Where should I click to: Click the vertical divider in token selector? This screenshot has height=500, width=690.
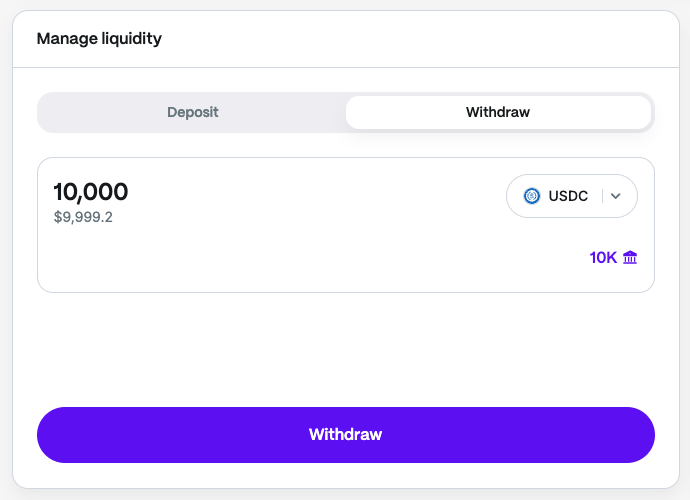click(x=602, y=196)
